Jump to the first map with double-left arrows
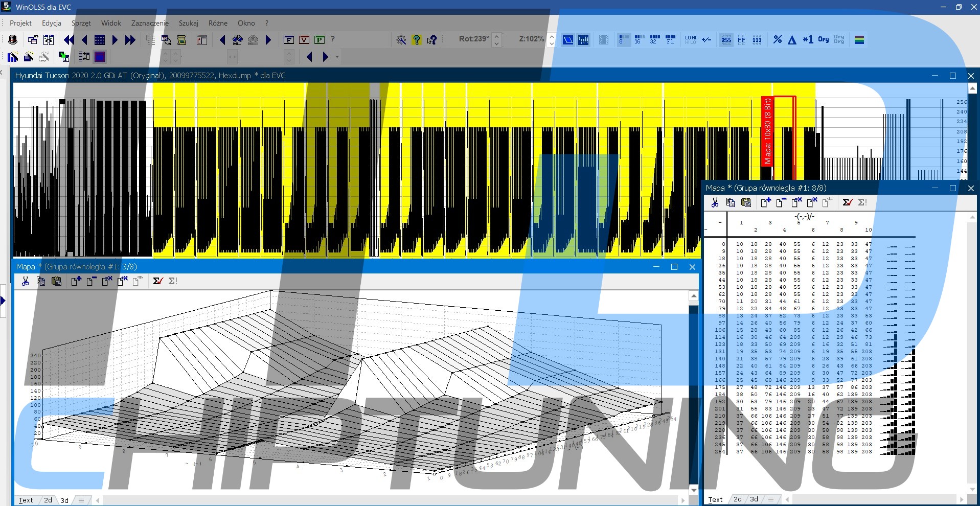Screen dimensions: 980x506 (69, 40)
